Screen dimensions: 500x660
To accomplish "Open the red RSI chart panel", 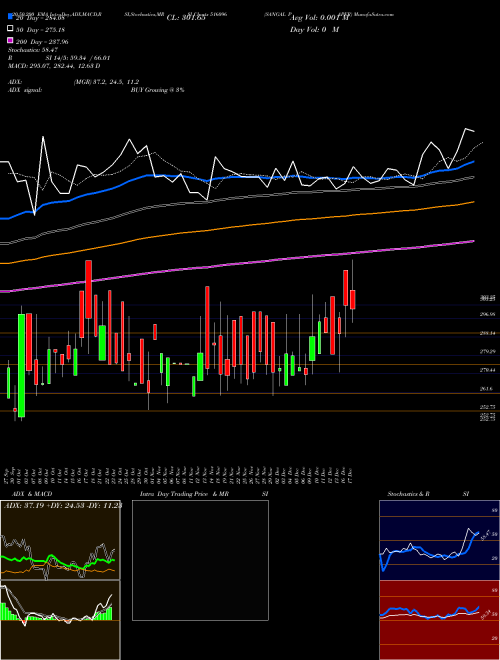I will coord(439,620).
